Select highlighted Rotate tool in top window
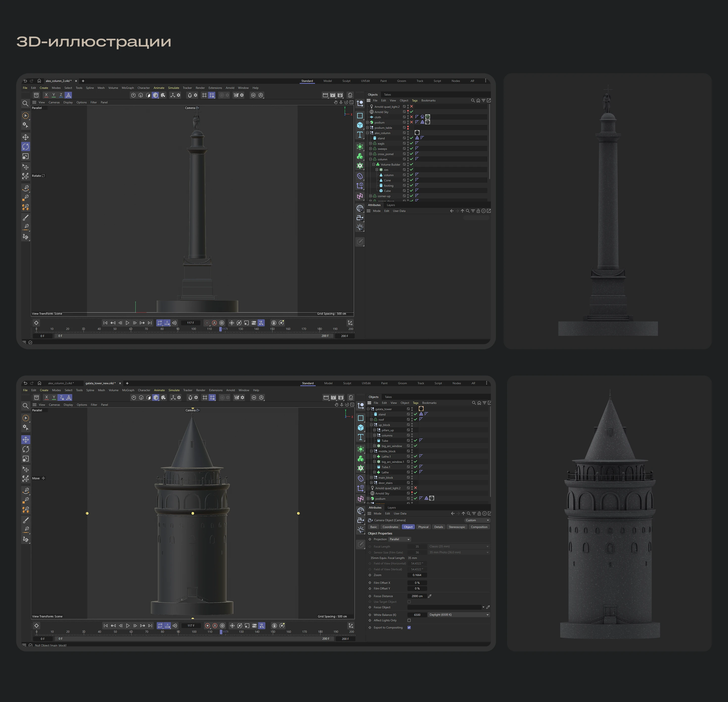Screen dimensions: 728x702 pos(25,147)
